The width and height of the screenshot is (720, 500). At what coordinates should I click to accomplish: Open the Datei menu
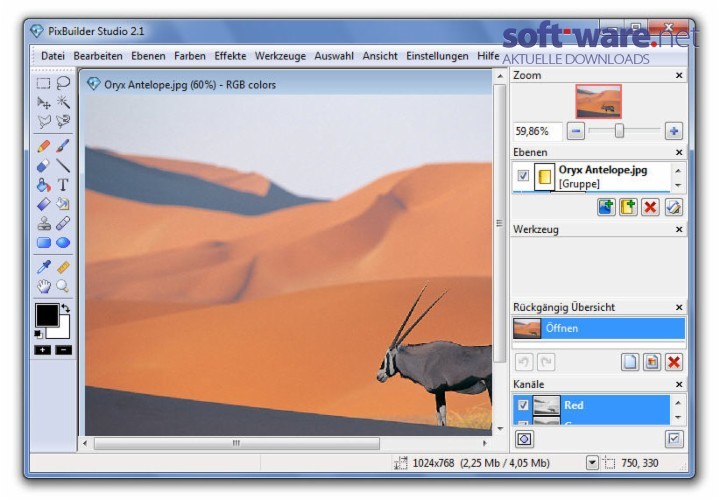(x=53, y=56)
